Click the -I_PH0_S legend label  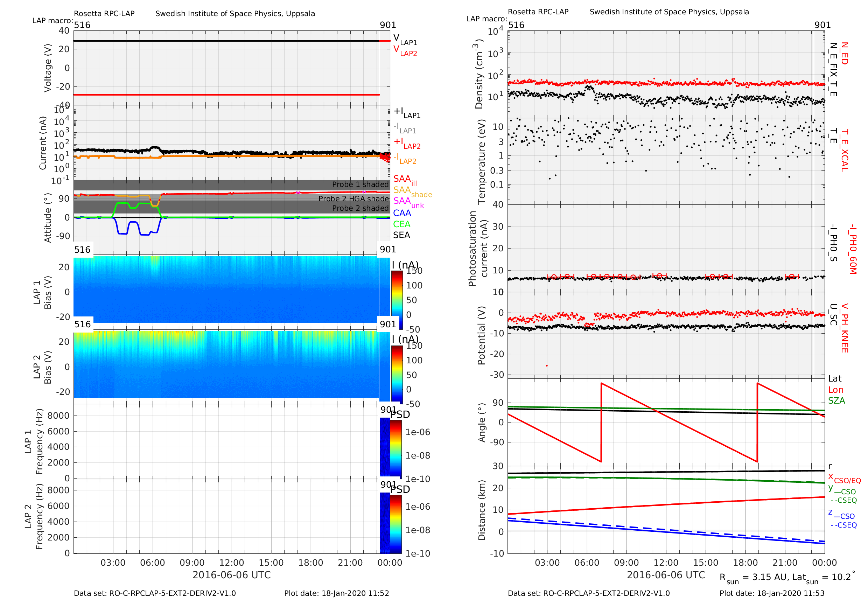coord(833,243)
